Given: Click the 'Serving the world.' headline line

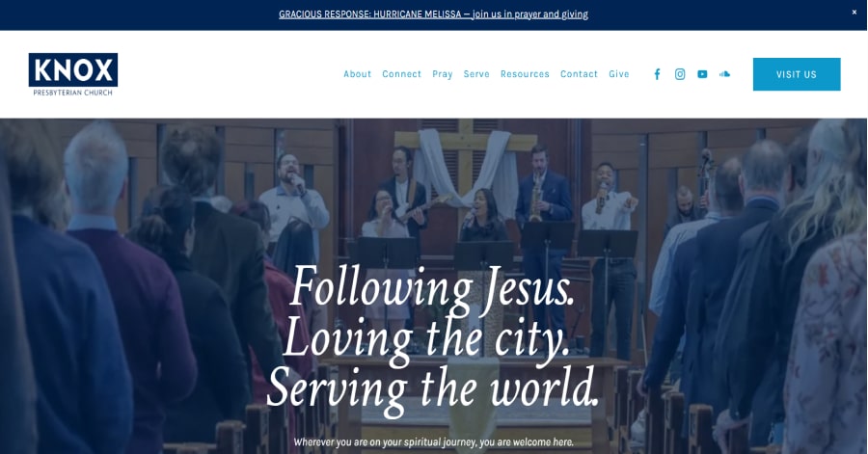Looking at the screenshot, I should pyautogui.click(x=433, y=389).
